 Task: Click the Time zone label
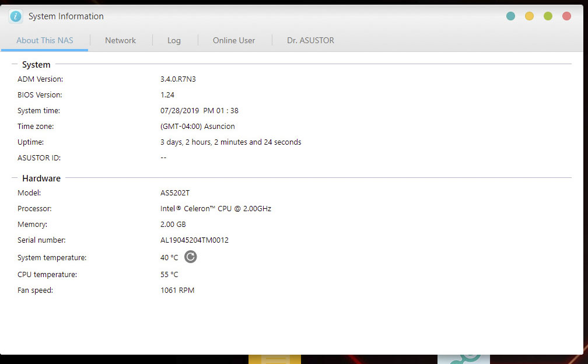[x=36, y=127]
